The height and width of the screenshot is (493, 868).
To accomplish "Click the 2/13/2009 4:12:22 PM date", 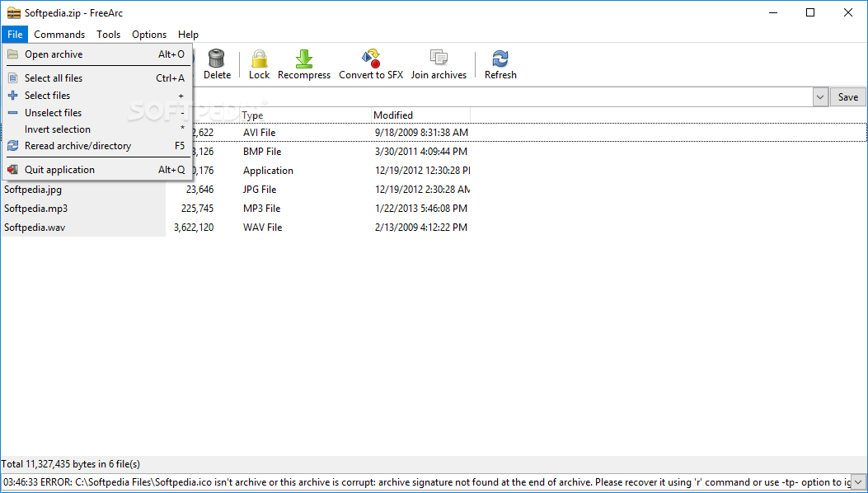I will [x=420, y=227].
